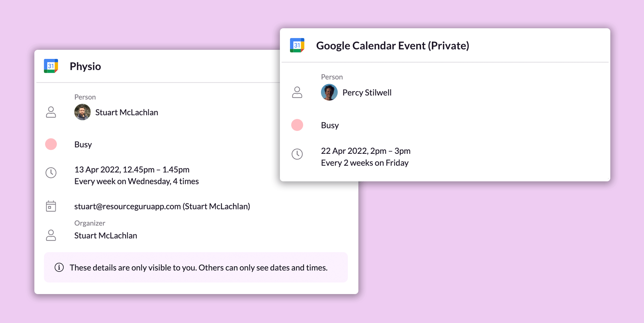Click person icon beside Percy Stilwell
The width and height of the screenshot is (644, 323).
coord(297,92)
